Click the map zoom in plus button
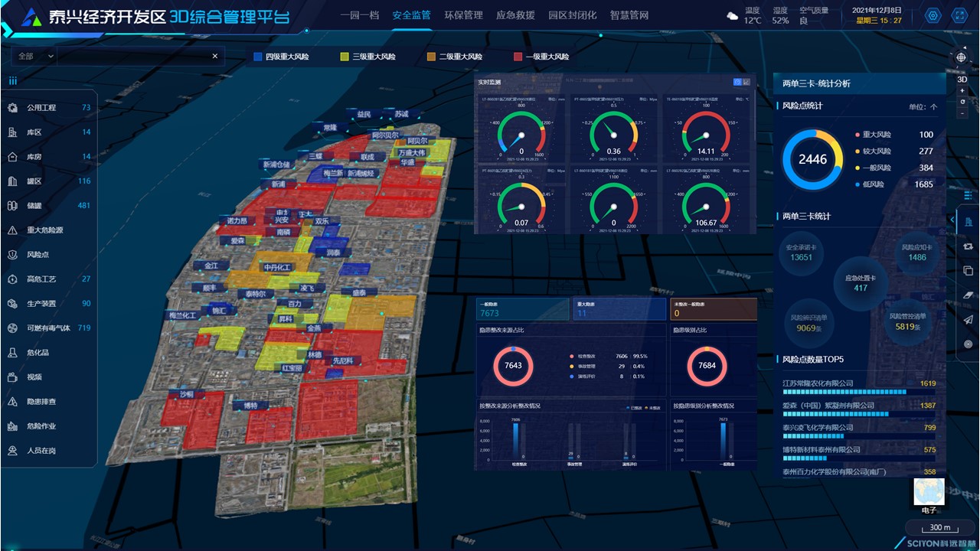The height and width of the screenshot is (551, 980). point(962,90)
